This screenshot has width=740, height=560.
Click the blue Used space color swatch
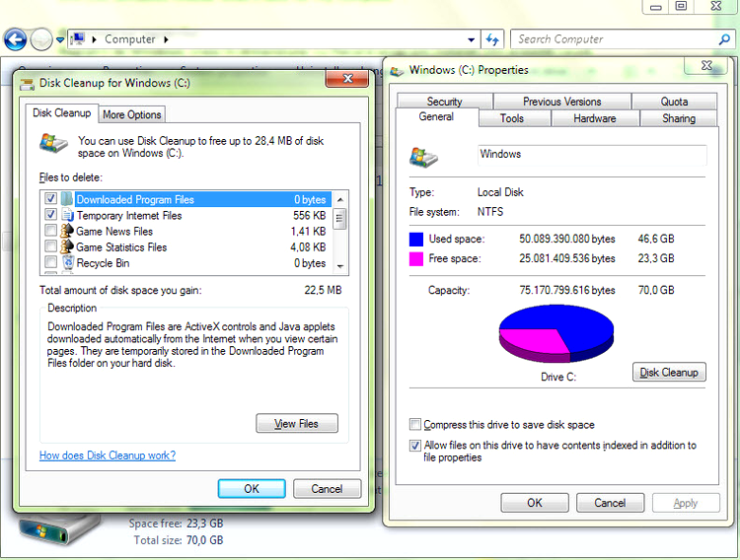tap(415, 240)
